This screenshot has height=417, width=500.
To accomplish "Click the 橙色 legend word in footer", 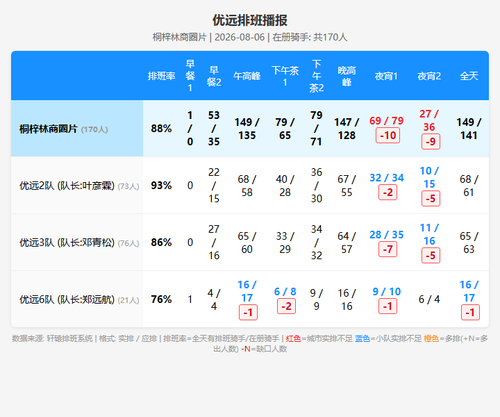I will (431, 339).
